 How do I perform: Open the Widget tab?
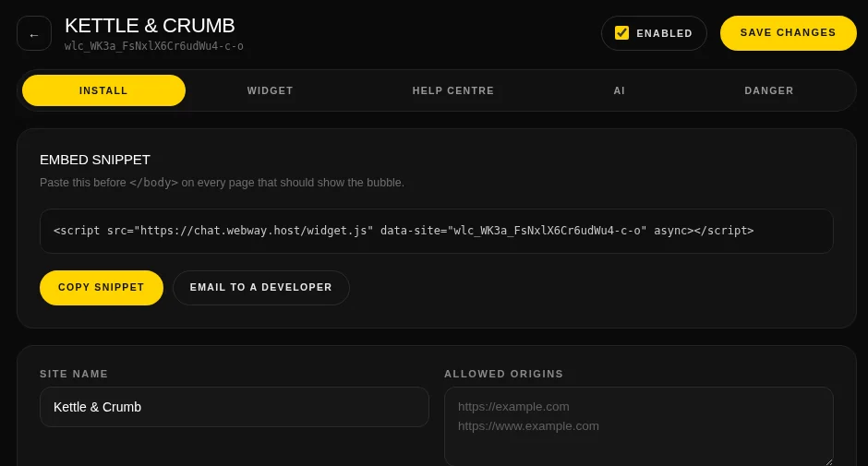point(271,90)
